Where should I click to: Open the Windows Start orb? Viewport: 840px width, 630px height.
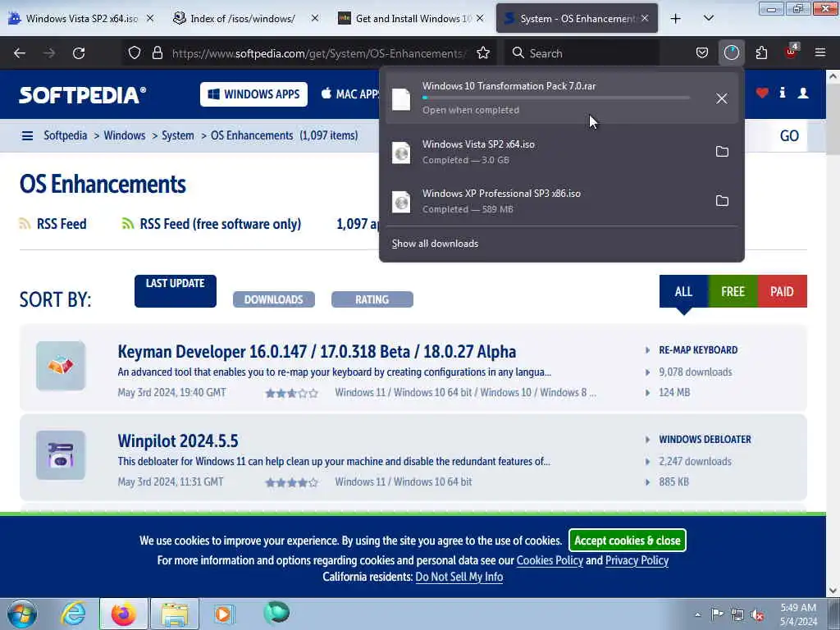tap(22, 614)
